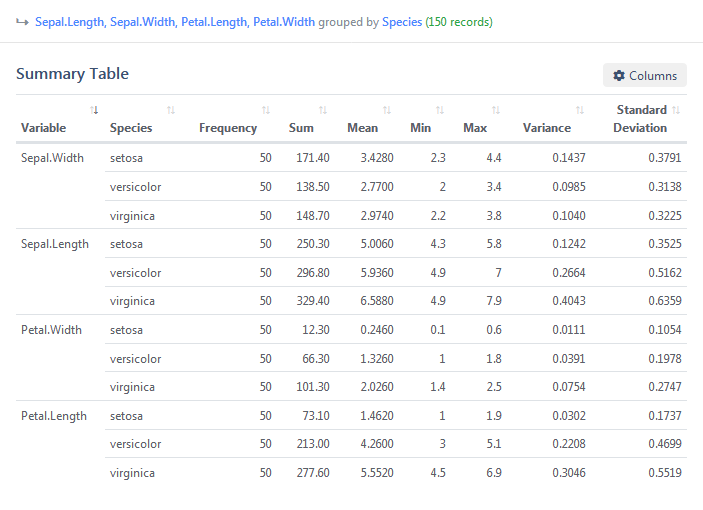
Task: Click mean value 2.0260
Action: click(x=377, y=387)
